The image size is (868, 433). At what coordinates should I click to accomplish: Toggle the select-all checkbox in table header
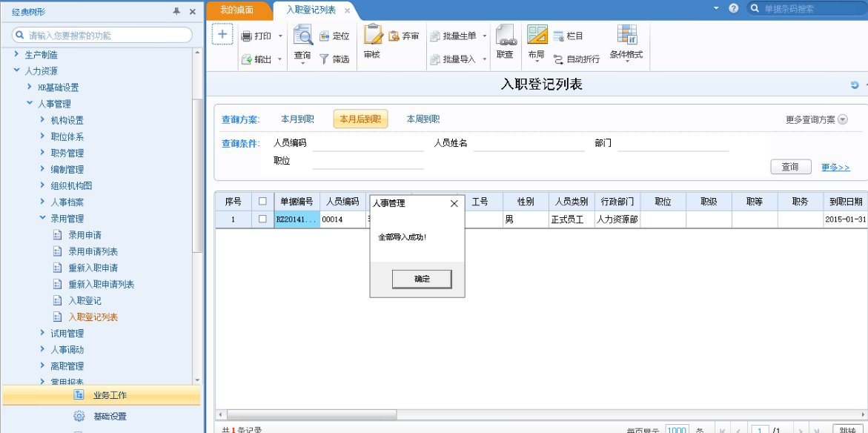click(x=262, y=201)
